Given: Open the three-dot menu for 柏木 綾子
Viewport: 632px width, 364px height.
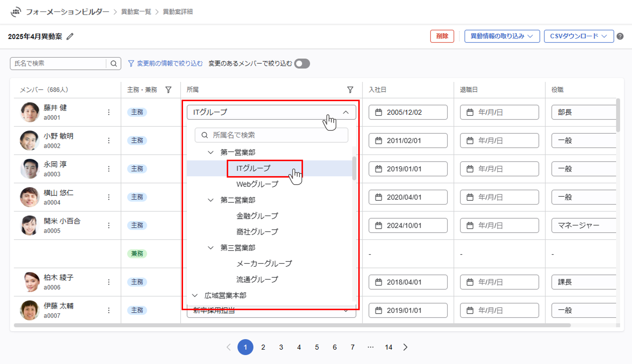Looking at the screenshot, I should [x=109, y=282].
